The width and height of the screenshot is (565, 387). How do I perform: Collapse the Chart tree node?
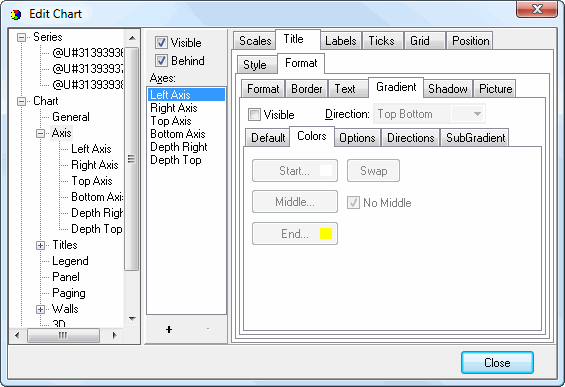pyautogui.click(x=22, y=101)
